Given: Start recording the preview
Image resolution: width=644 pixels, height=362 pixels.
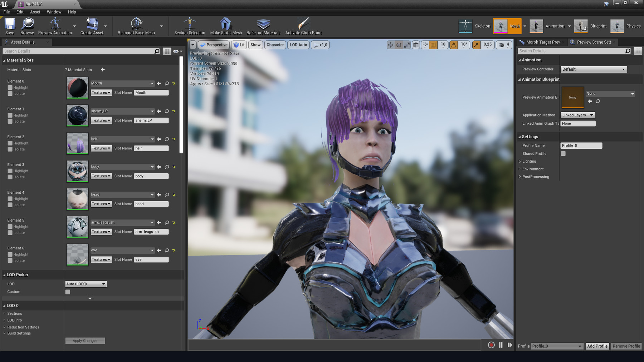Looking at the screenshot, I should click(x=491, y=345).
